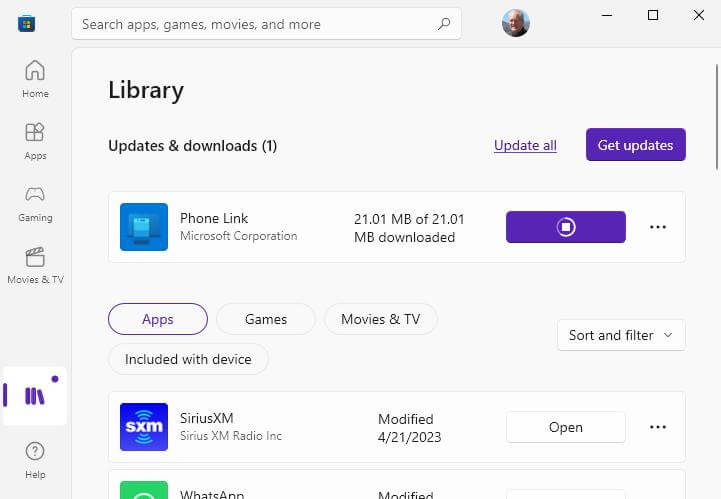Click the Phone Link app icon
This screenshot has width=721, height=499.
pyautogui.click(x=144, y=227)
